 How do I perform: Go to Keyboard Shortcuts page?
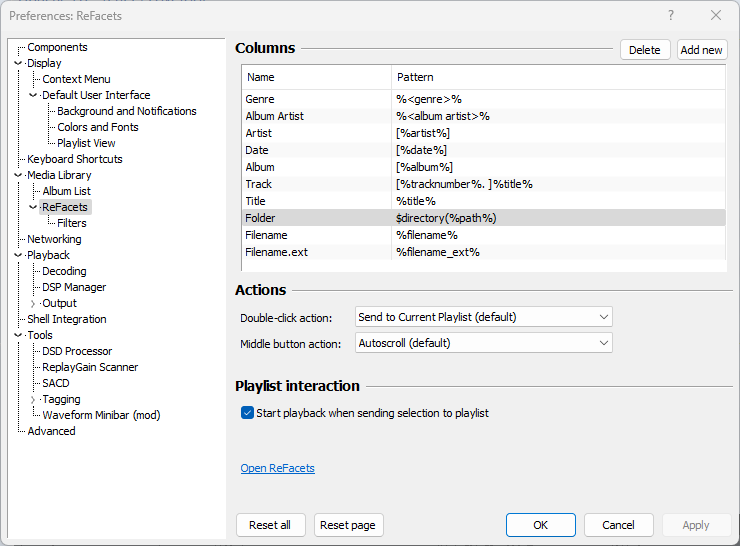[75, 159]
